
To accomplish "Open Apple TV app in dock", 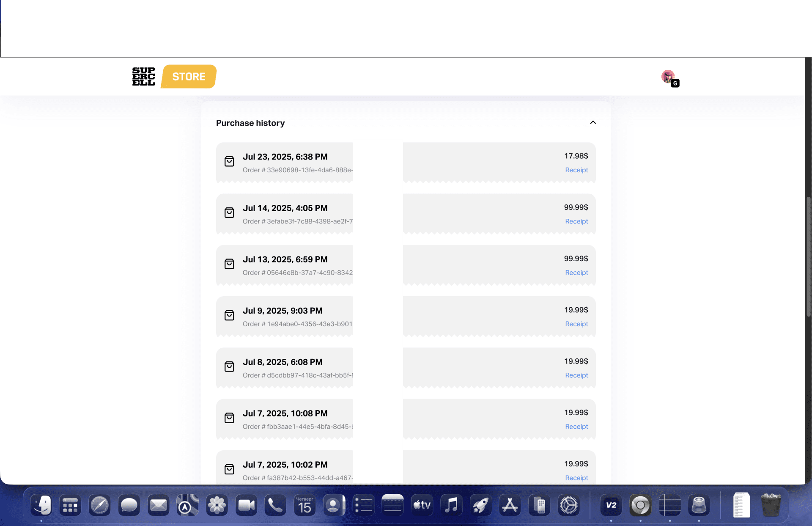I will (422, 505).
